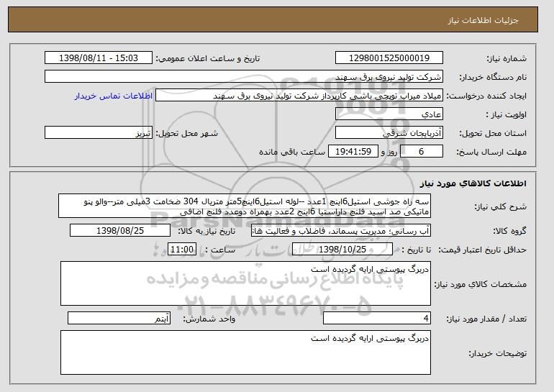
Task: Select the counting unit field آیتم
Action: [x=119, y=318]
